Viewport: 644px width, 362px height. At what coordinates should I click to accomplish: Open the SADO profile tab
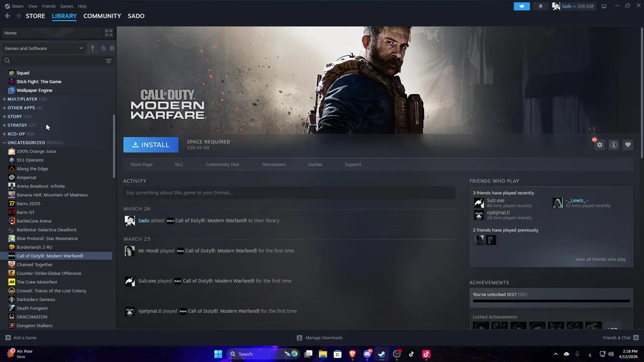point(136,16)
